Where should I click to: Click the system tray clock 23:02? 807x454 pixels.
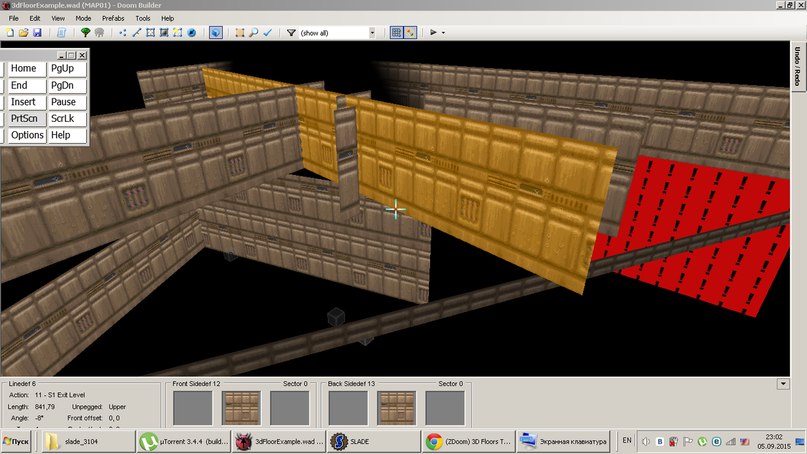coord(773,437)
